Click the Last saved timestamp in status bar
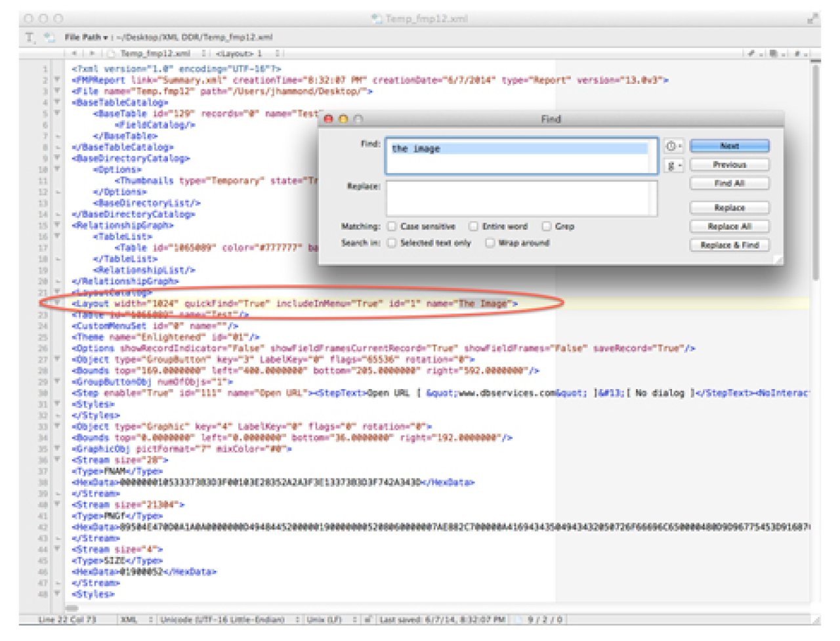The image size is (840, 641). [x=442, y=619]
